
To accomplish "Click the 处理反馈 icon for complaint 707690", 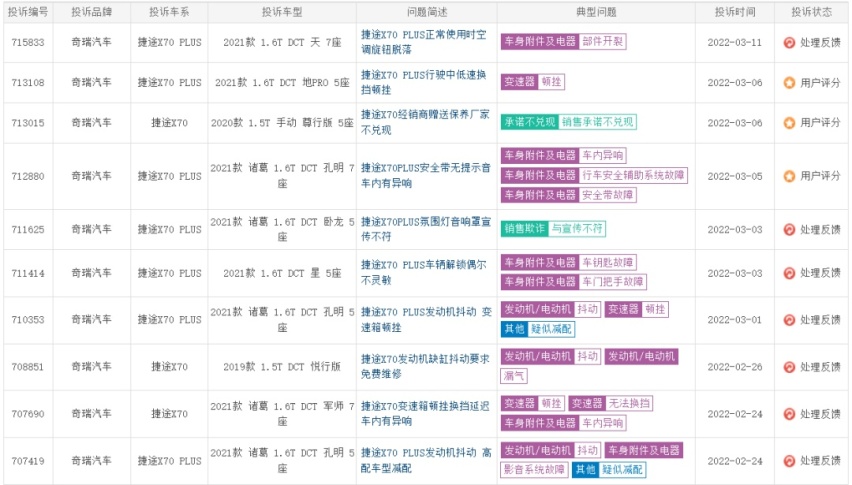I will [789, 414].
